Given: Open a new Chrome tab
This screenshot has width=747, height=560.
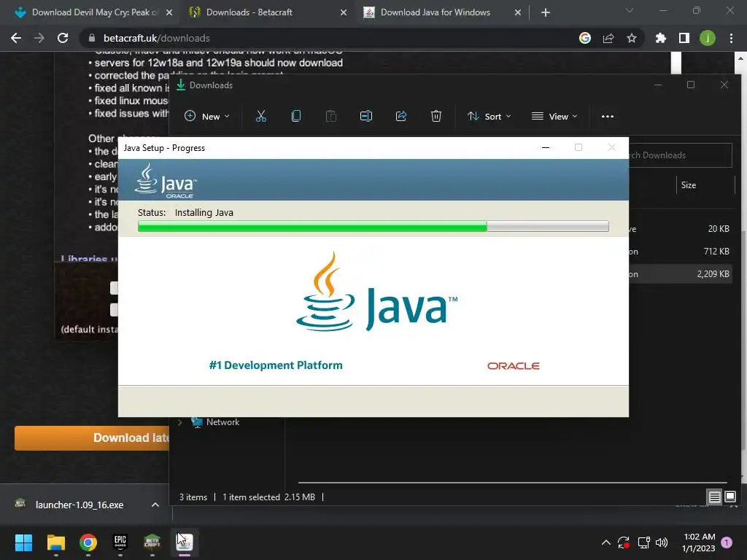Looking at the screenshot, I should click(x=546, y=13).
